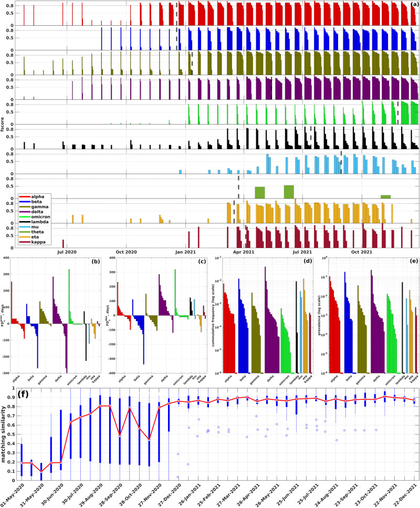Click the '(d)' panel label

tap(308, 261)
